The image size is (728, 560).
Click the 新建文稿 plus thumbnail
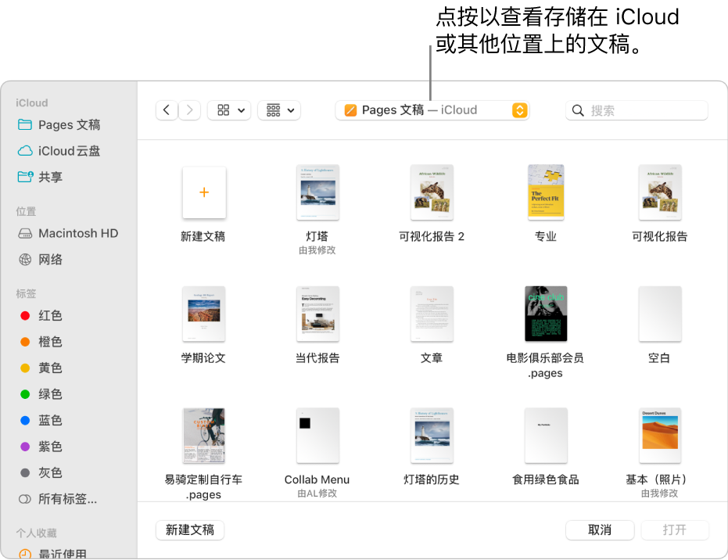(204, 192)
